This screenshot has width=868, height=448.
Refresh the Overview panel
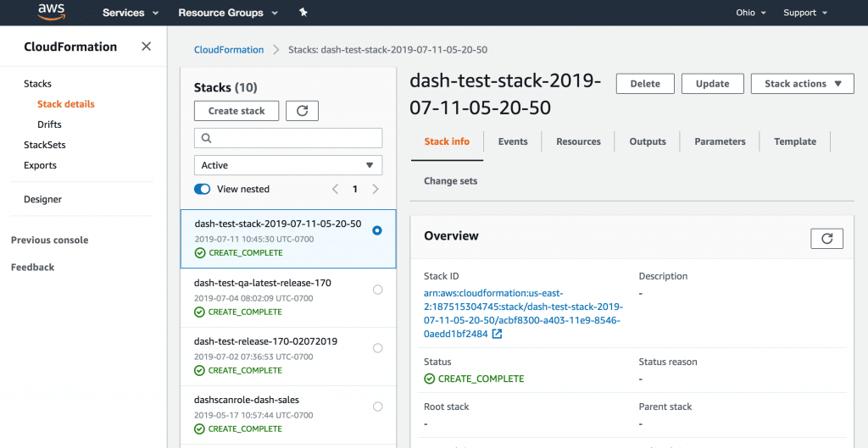(x=827, y=238)
